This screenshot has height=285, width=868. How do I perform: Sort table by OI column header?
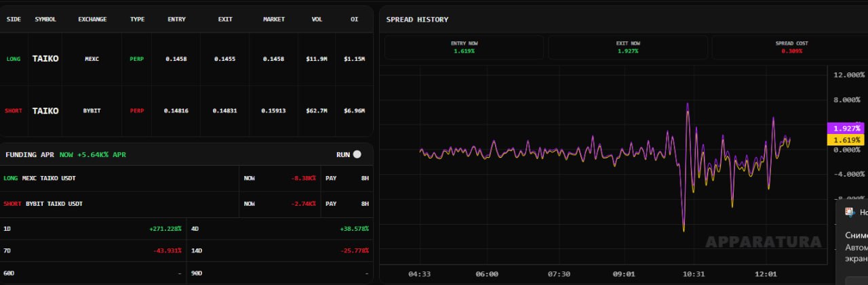point(354,20)
